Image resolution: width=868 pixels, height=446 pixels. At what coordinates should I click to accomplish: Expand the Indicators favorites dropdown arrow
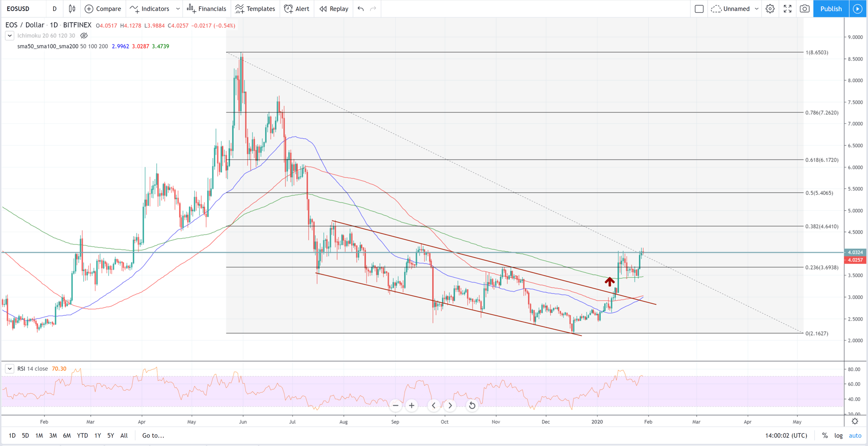178,9
